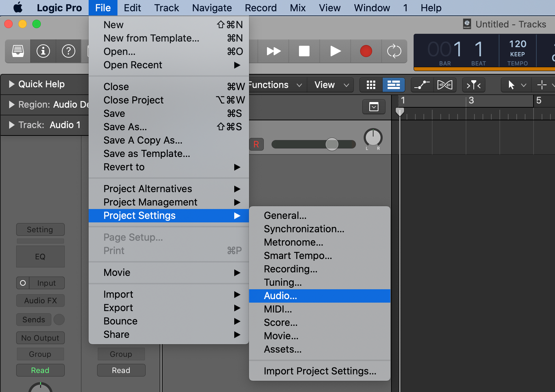Open the track header dropdown icon

pyautogui.click(x=374, y=107)
